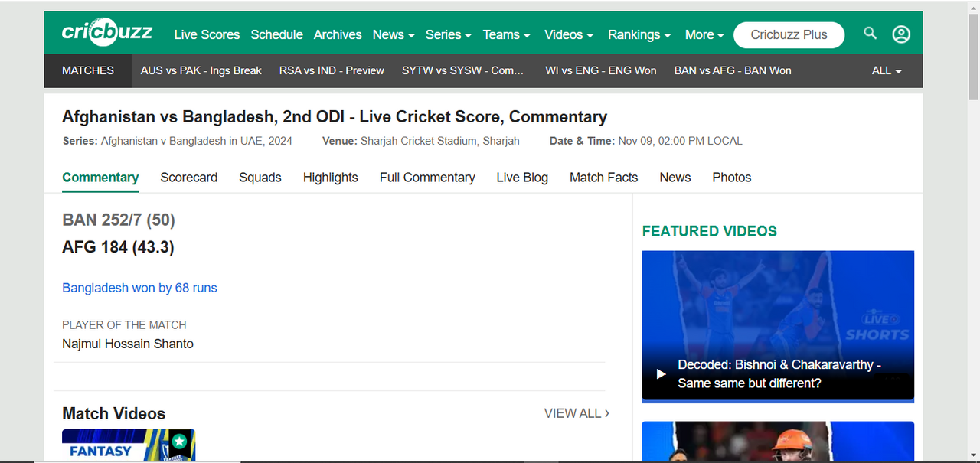Open SYTW vs SYSW match link
The width and height of the screenshot is (980, 463).
(463, 70)
